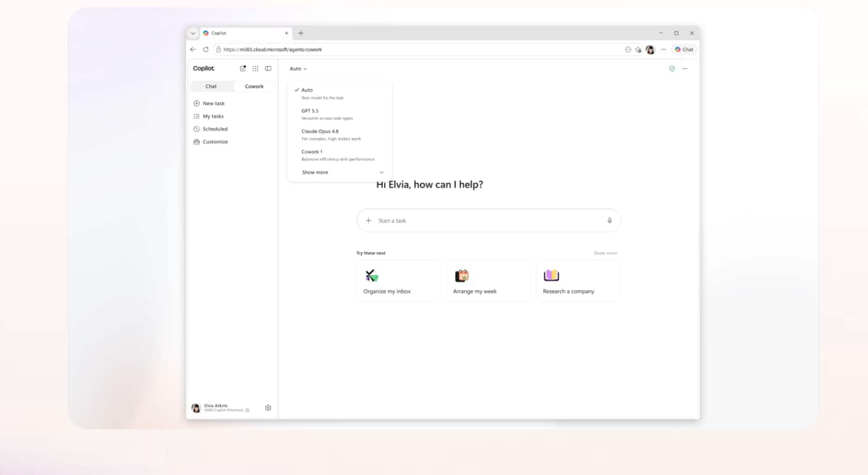Image resolution: width=868 pixels, height=475 pixels.
Task: Select the Research a company suggestion card
Action: click(x=578, y=281)
